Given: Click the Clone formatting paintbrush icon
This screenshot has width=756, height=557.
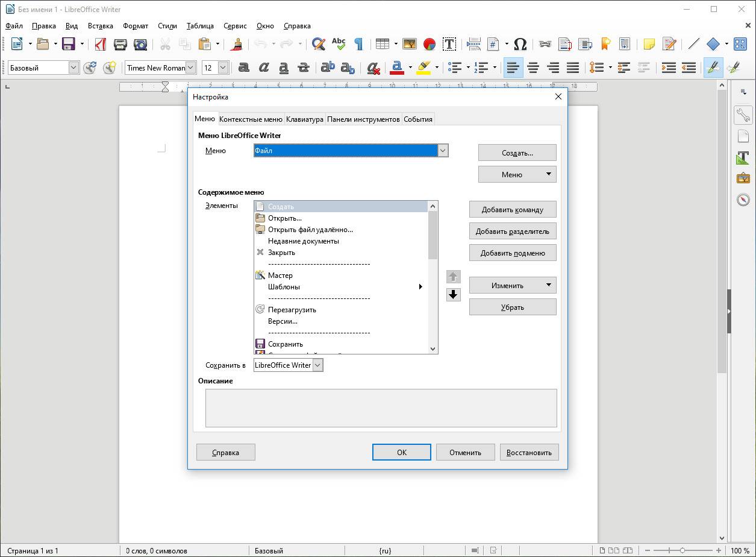Looking at the screenshot, I should [x=237, y=44].
